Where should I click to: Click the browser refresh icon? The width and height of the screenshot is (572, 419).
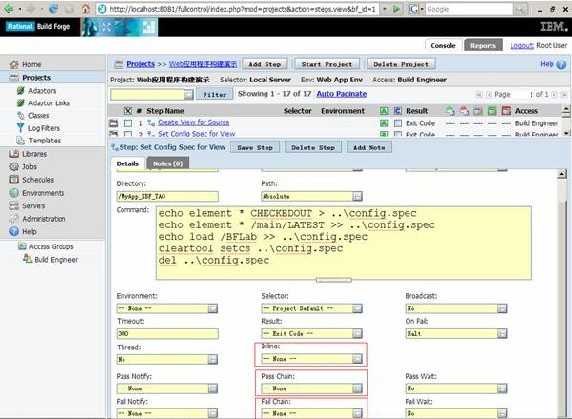pyautogui.click(x=53, y=9)
